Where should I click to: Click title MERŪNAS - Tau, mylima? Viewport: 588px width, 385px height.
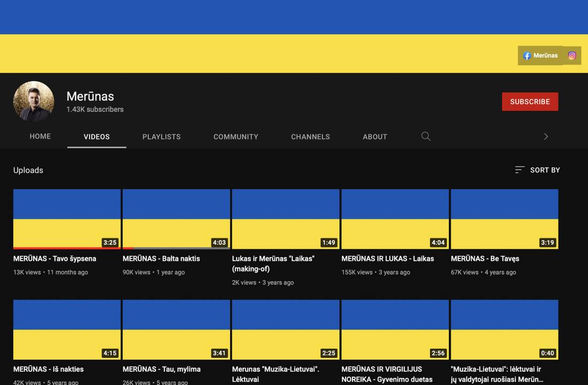click(x=162, y=369)
